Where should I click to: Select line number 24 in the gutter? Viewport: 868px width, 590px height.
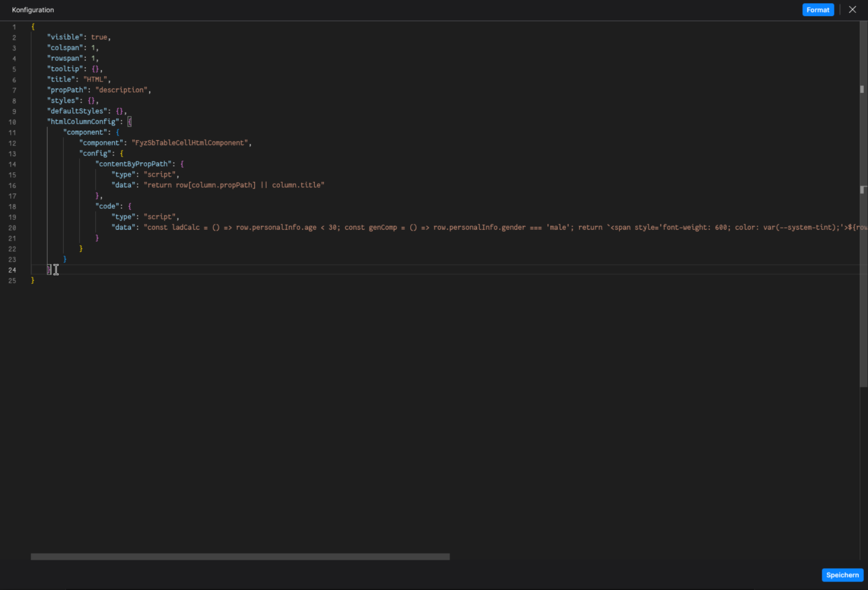(12, 270)
